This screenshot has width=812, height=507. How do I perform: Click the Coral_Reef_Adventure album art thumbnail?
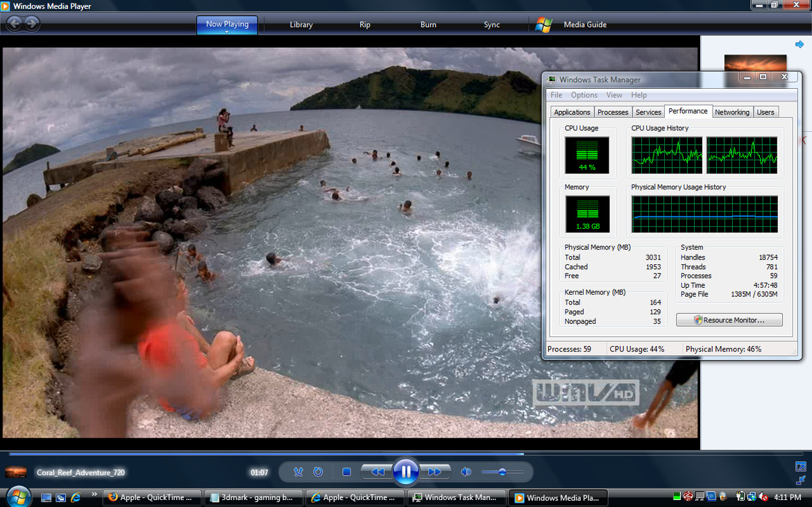point(15,472)
